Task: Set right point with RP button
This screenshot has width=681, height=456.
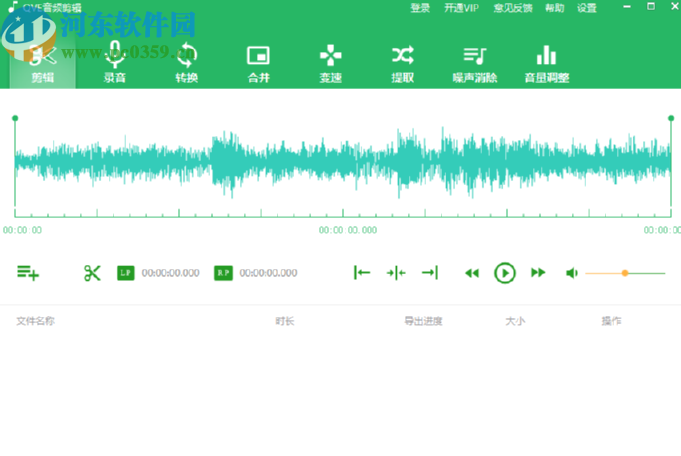Action: (x=223, y=273)
